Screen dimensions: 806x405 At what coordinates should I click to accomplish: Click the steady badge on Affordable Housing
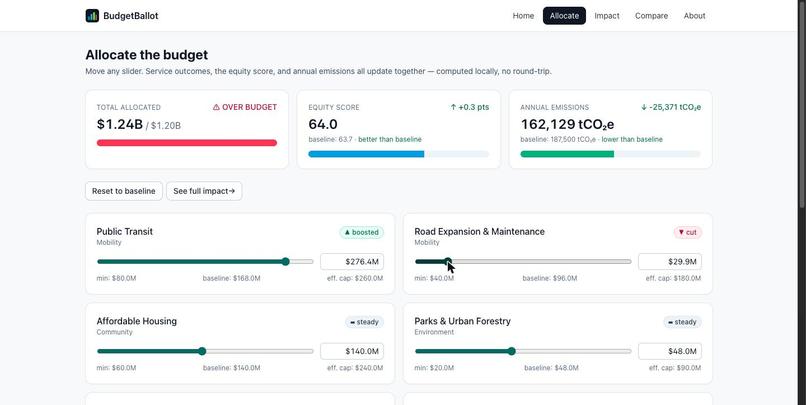click(x=364, y=322)
